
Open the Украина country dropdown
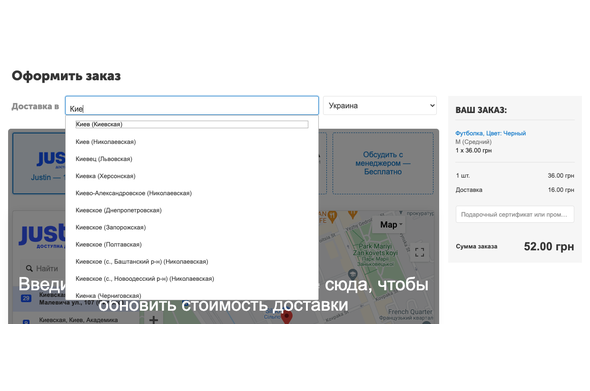[380, 106]
